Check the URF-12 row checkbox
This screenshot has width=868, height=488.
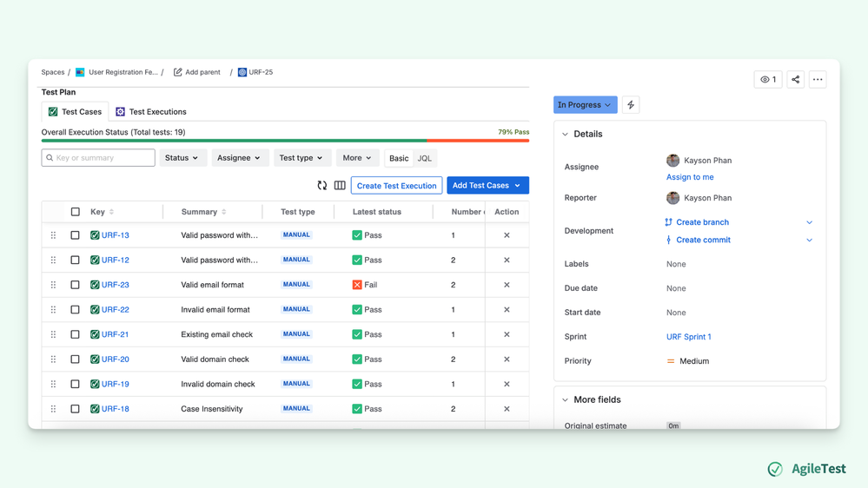[x=76, y=260]
